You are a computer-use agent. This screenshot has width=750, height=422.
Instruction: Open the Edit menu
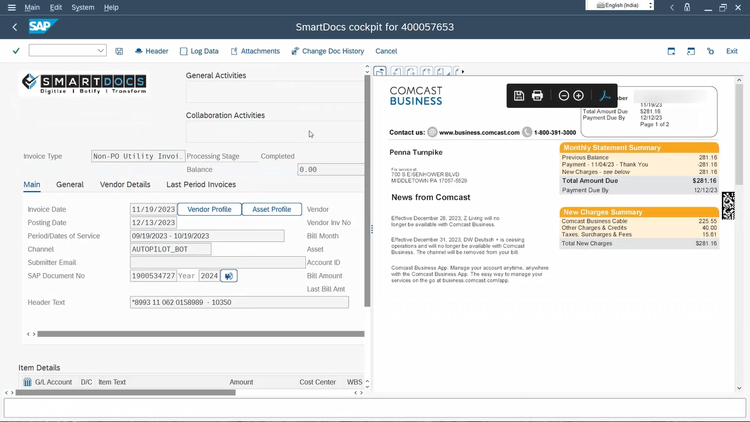pyautogui.click(x=56, y=7)
